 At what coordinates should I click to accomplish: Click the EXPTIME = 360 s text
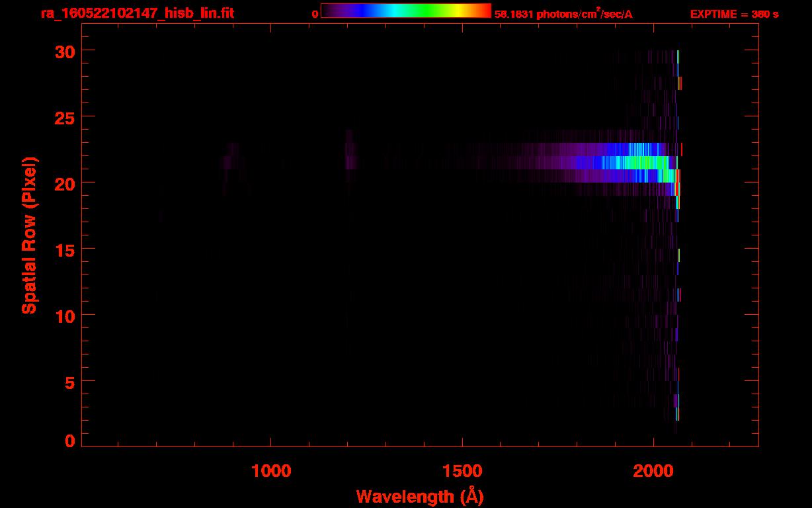click(734, 14)
